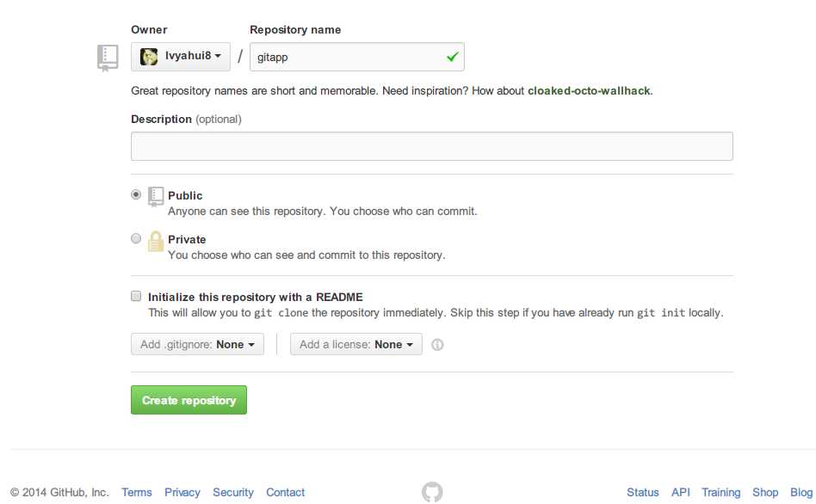Click the Public label text
The image size is (816, 504).
click(185, 195)
